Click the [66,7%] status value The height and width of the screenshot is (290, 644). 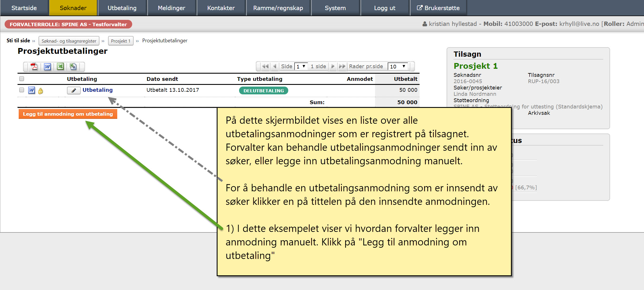click(x=526, y=187)
